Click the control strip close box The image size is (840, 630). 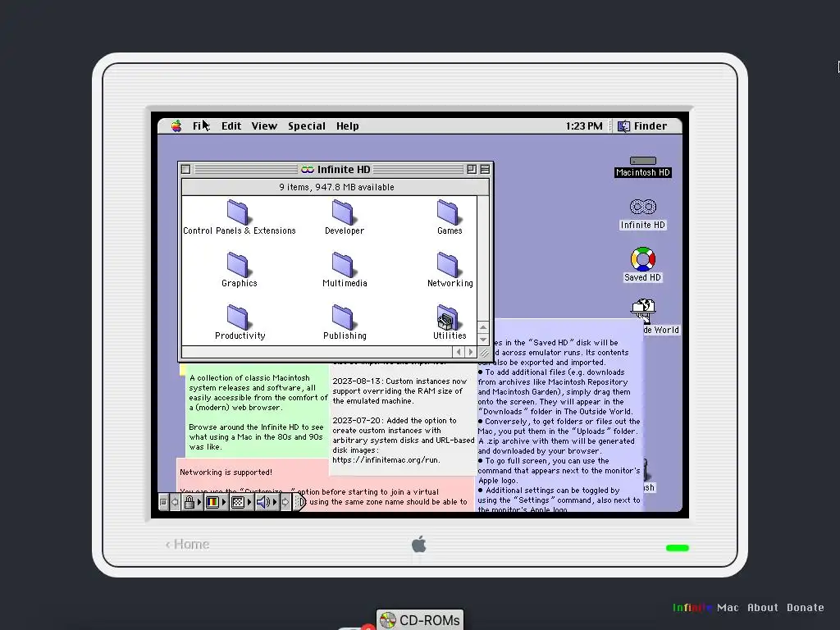(x=163, y=502)
